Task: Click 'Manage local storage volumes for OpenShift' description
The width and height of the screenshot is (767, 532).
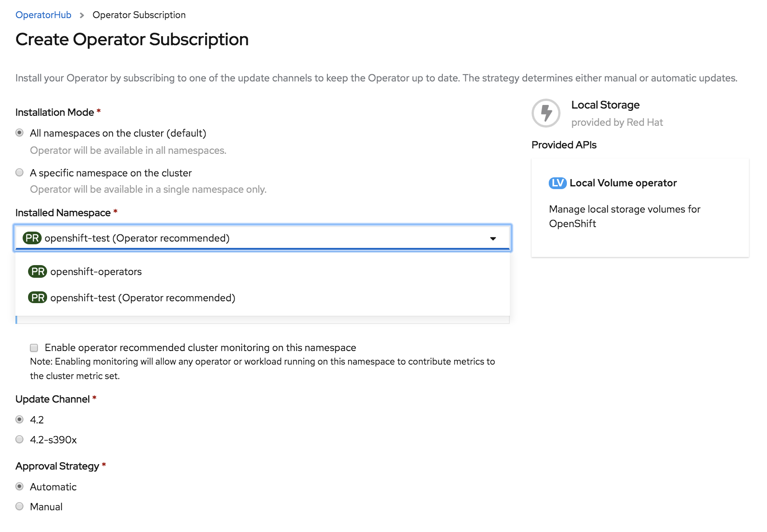Action: (x=625, y=216)
